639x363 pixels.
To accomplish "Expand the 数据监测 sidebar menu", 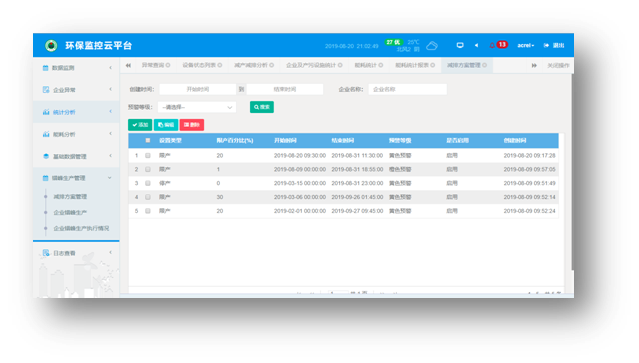I will (76, 68).
